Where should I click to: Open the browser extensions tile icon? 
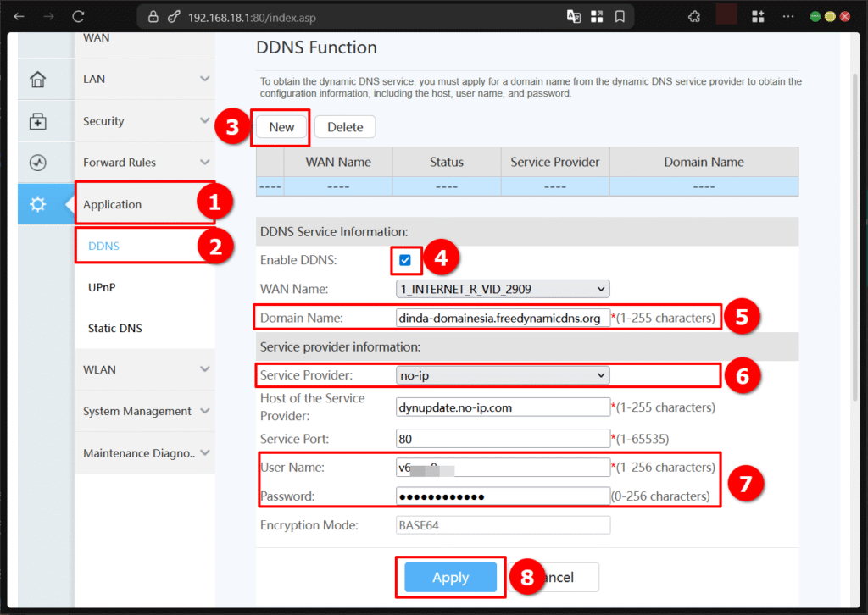tap(758, 15)
